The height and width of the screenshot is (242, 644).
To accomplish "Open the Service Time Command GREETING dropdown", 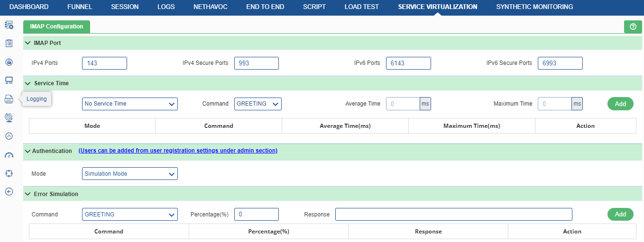I will click(x=258, y=104).
